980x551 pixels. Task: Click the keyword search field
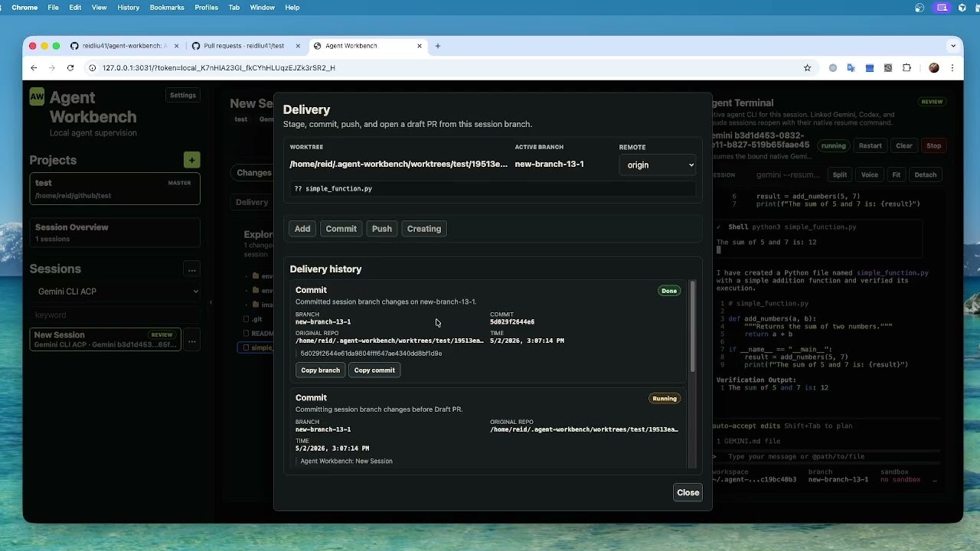(115, 315)
